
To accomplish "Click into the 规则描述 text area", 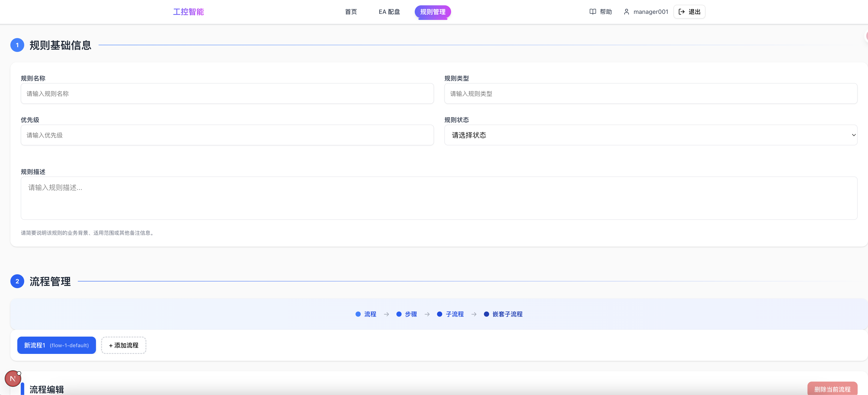I will (439, 198).
